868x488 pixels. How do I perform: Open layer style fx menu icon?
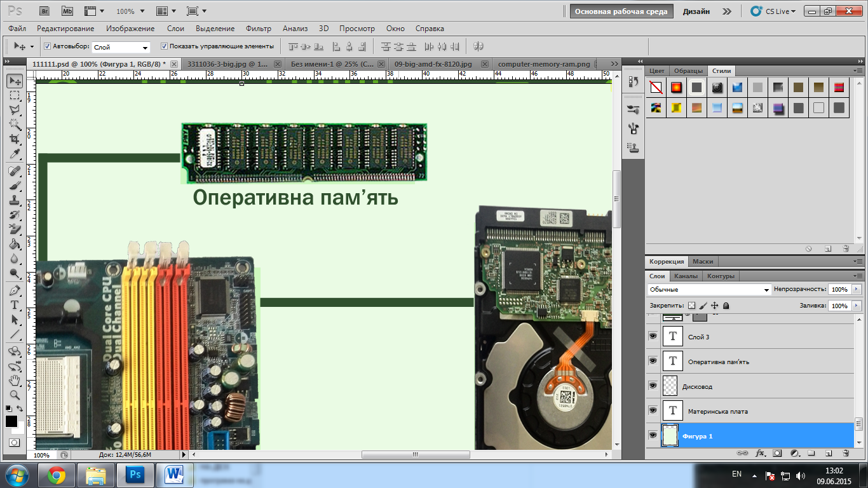pyautogui.click(x=760, y=454)
